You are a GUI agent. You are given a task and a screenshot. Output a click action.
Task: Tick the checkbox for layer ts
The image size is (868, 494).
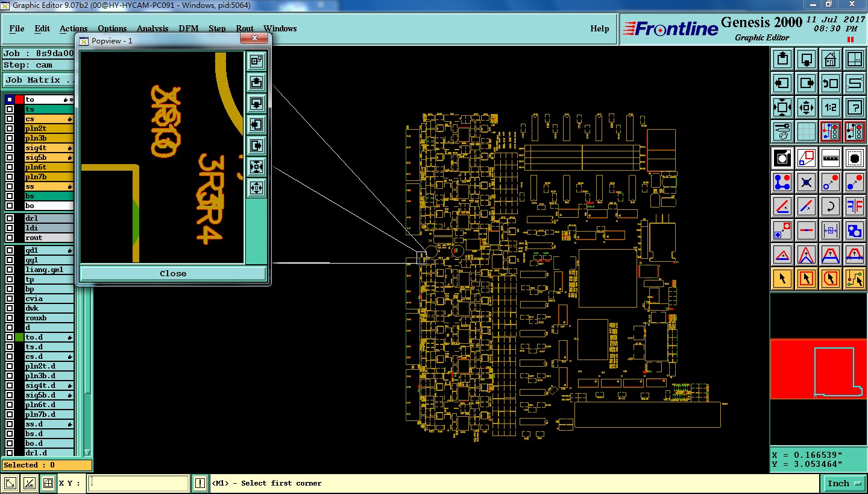point(10,109)
